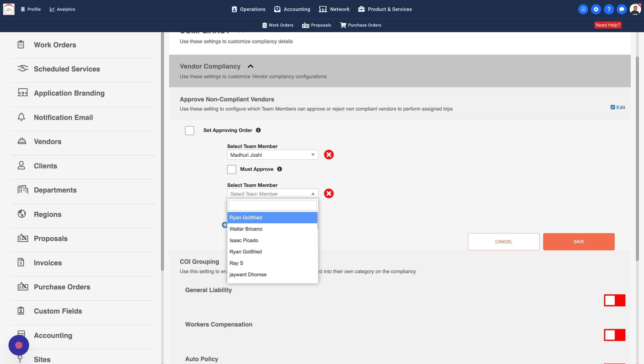644x364 pixels.
Task: Open user profile avatar at top right
Action: tap(635, 9)
